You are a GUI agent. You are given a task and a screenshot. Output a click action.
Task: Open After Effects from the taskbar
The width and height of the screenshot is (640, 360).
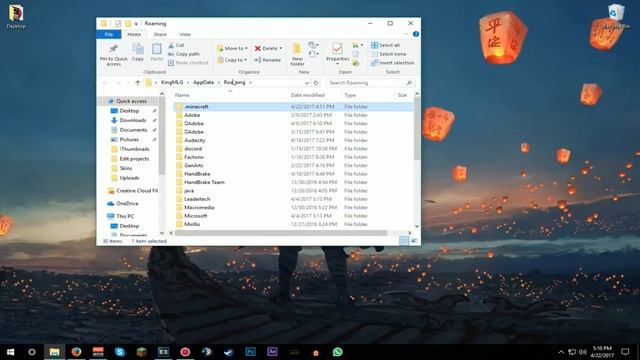point(272,352)
